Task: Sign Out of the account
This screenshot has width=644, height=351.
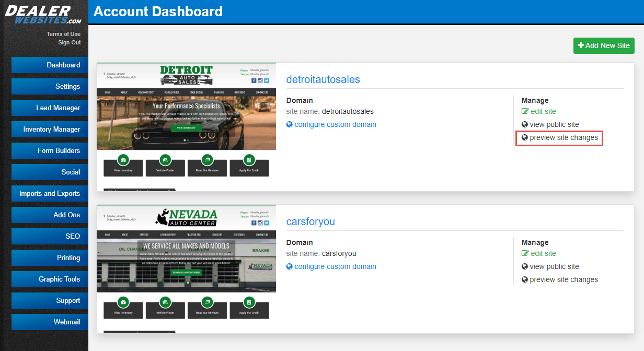Action: click(70, 42)
